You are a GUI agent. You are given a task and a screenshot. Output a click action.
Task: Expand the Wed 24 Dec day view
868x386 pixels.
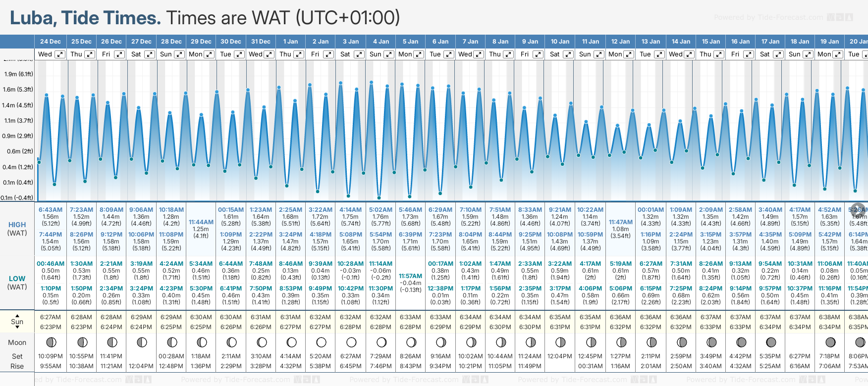[x=59, y=54]
